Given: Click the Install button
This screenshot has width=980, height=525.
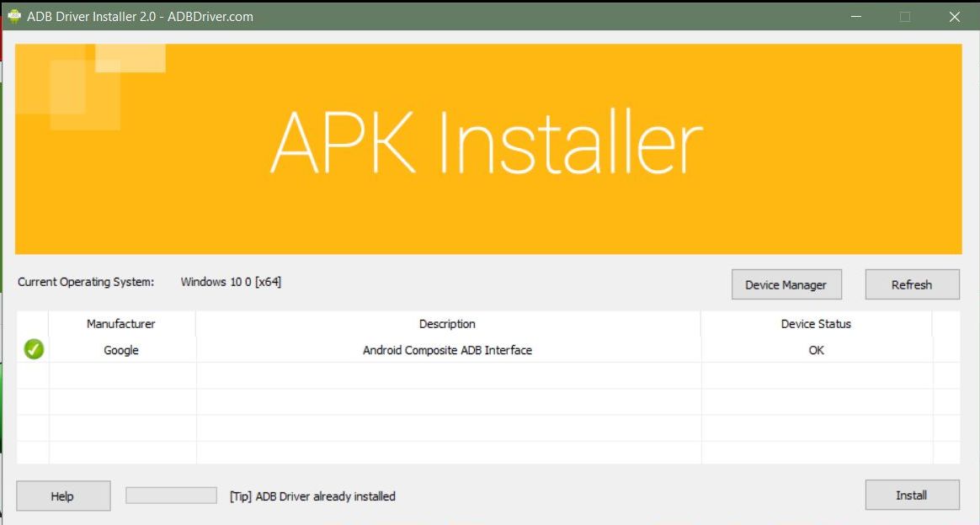Looking at the screenshot, I should 912,496.
